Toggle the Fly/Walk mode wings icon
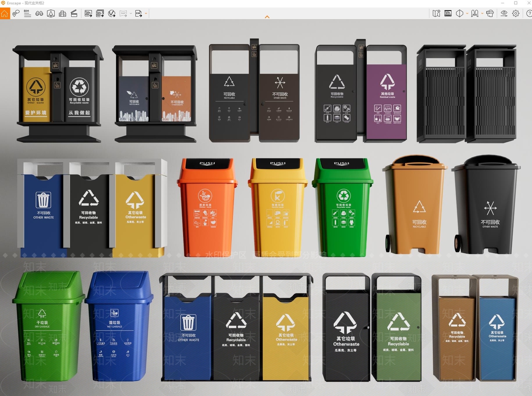This screenshot has width=532, height=396. pos(475,14)
